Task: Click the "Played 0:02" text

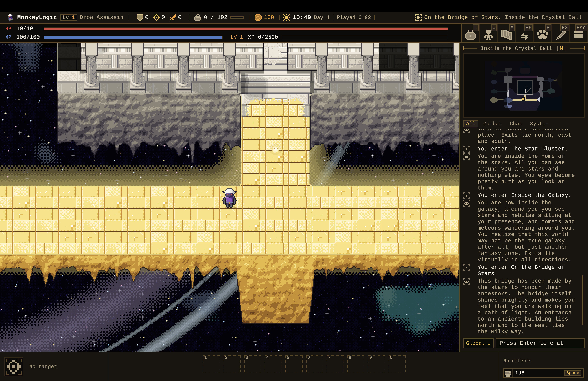Action: [x=353, y=17]
